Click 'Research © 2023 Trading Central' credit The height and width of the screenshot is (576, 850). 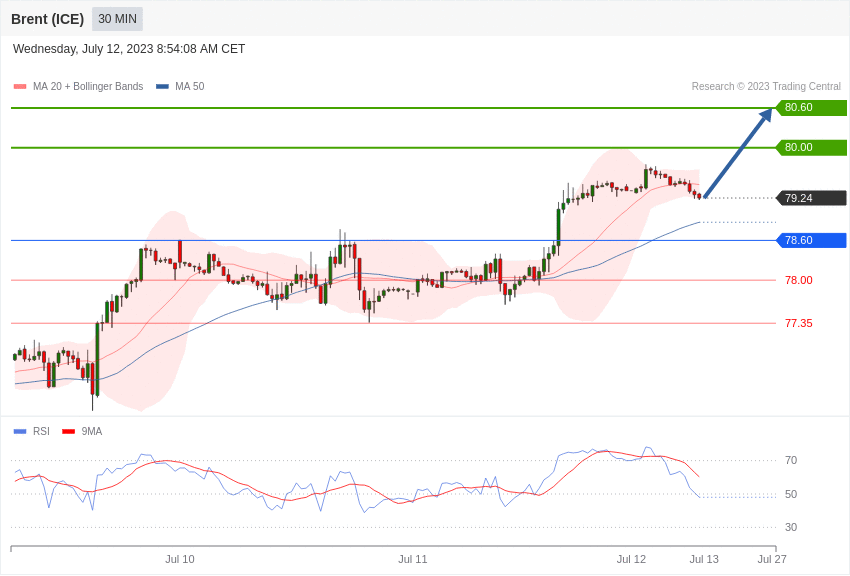(766, 86)
